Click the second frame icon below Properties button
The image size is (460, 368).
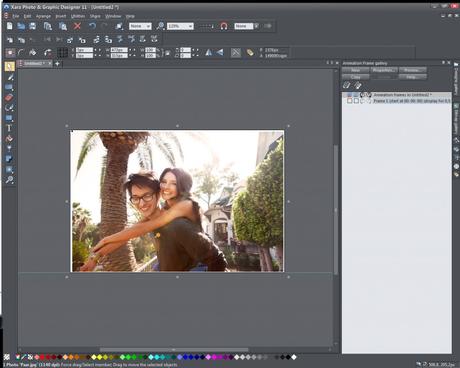point(358,86)
